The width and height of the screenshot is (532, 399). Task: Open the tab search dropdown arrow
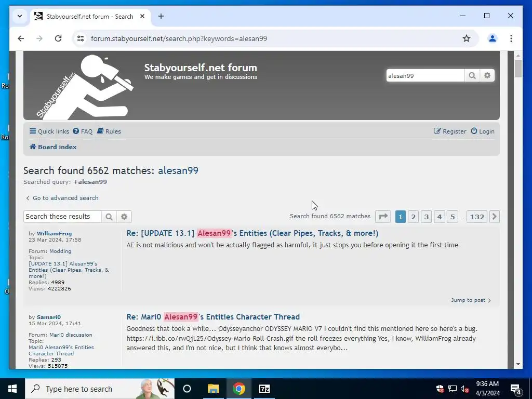[20, 16]
